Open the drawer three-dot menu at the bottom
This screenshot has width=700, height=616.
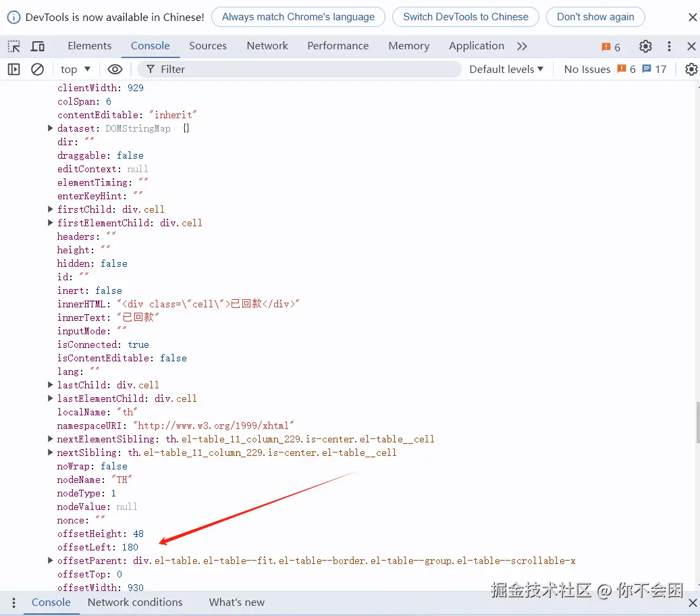(x=14, y=602)
